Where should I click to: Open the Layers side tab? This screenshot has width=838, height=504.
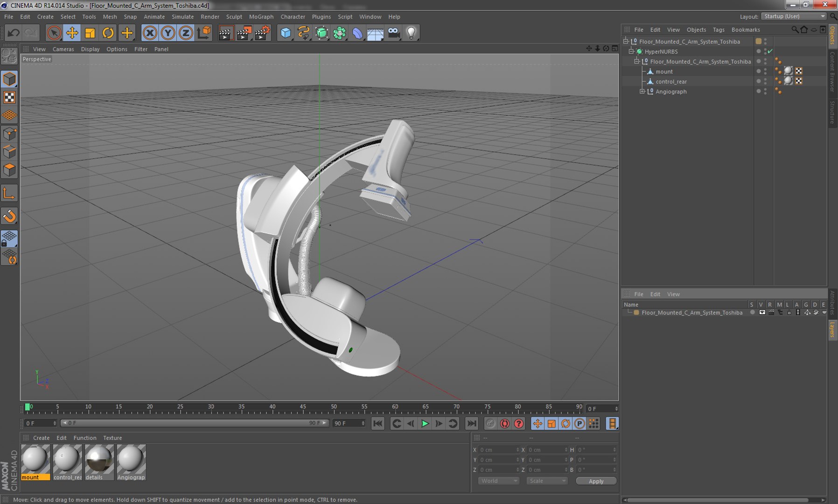[x=832, y=329]
